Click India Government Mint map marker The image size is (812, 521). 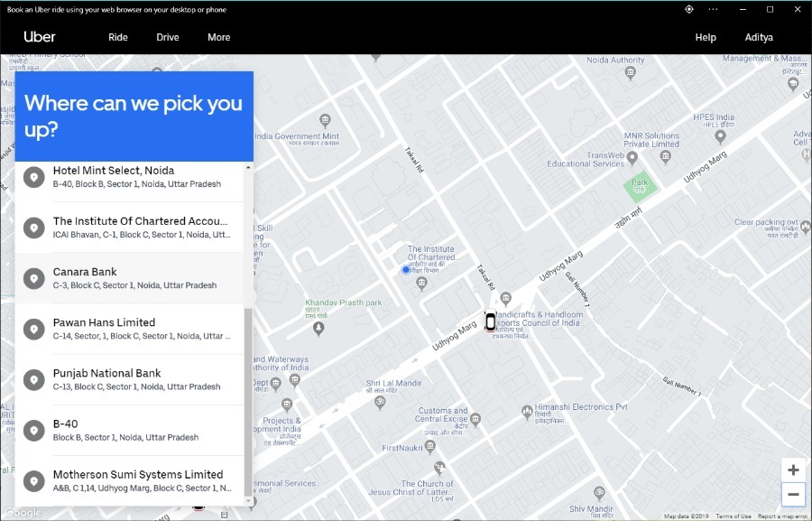325,121
